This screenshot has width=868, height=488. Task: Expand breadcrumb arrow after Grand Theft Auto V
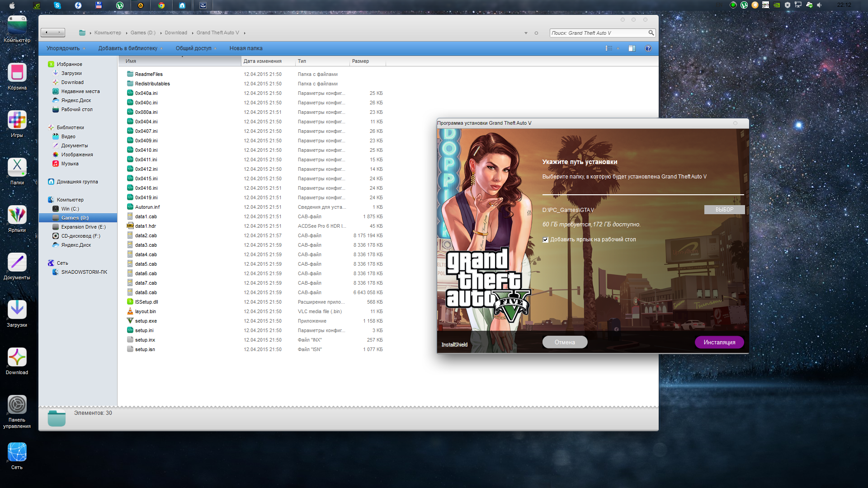pyautogui.click(x=245, y=33)
